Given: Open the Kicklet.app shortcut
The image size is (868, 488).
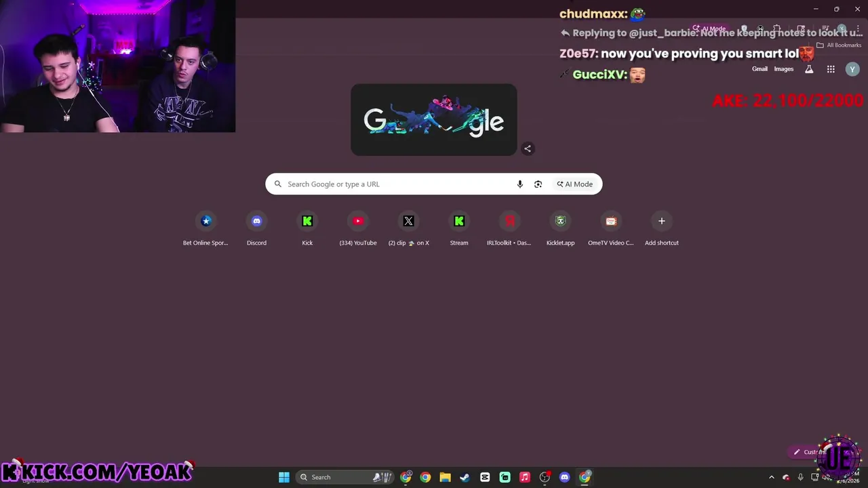Looking at the screenshot, I should coord(560,229).
